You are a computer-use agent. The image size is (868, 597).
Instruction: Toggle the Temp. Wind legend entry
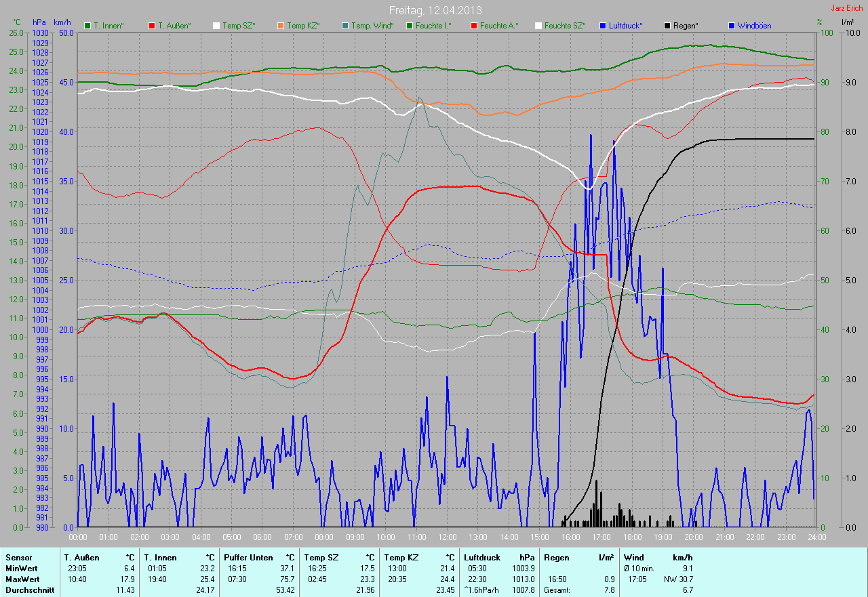(368, 26)
